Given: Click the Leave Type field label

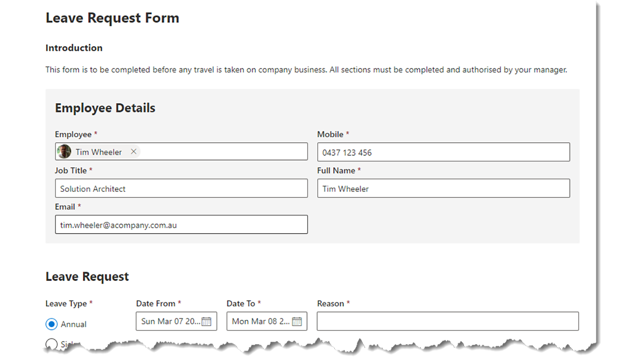Looking at the screenshot, I should (66, 304).
